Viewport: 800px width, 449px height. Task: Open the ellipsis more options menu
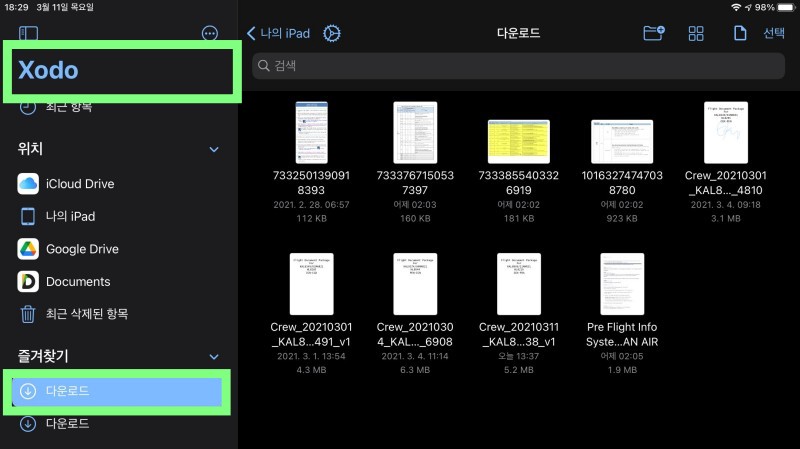coord(210,33)
